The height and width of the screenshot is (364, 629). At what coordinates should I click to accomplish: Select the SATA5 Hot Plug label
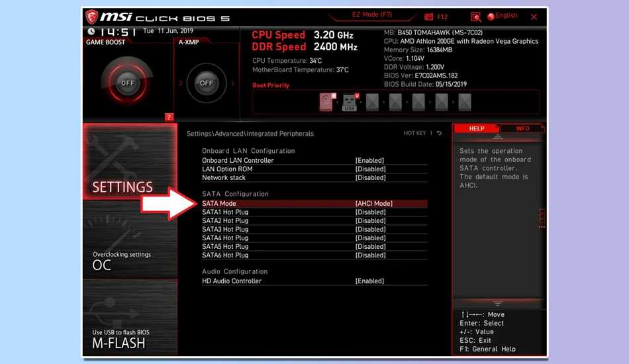click(225, 247)
